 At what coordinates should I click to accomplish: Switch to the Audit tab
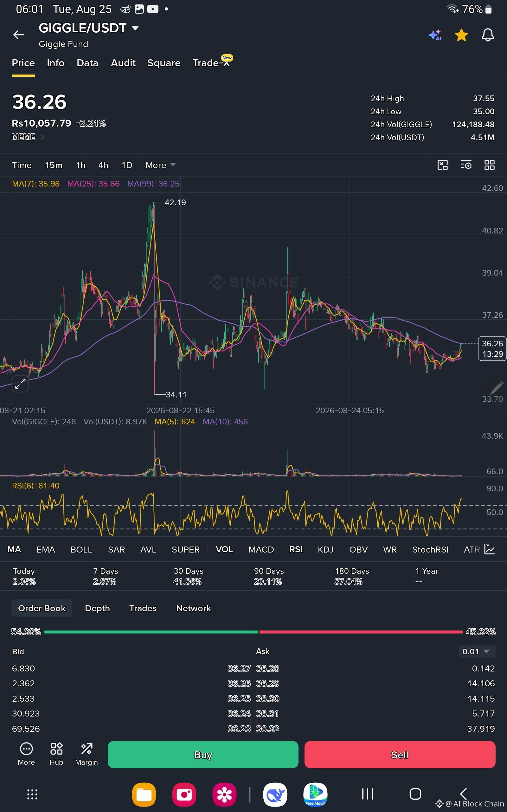pos(123,63)
